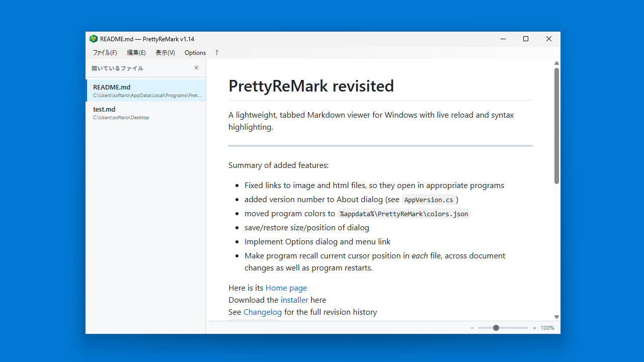644x362 pixels.
Task: Click the zoom slider handle
Action: 496,328
